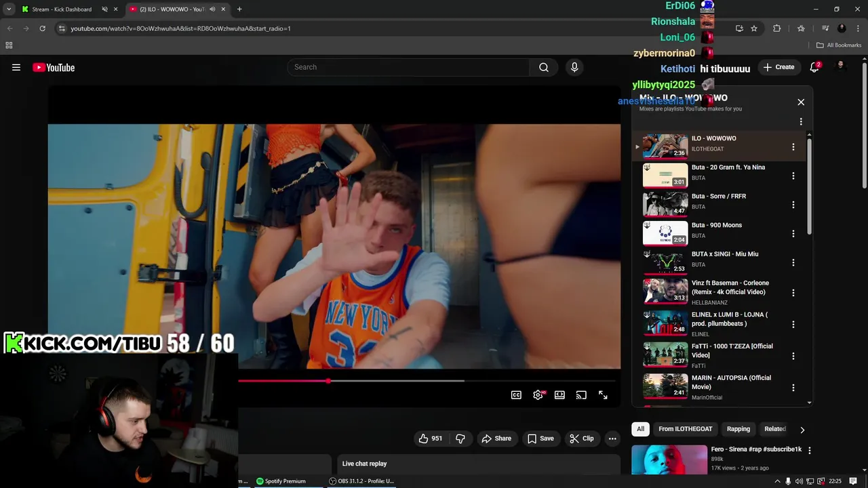Like the video showing 951 likes
The width and height of the screenshot is (868, 488).
(431, 439)
